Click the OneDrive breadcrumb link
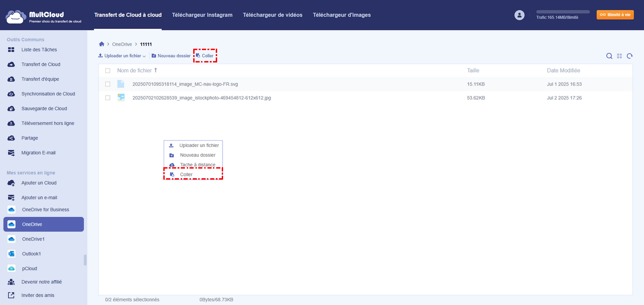Viewport: 644px width, 305px height. point(122,44)
